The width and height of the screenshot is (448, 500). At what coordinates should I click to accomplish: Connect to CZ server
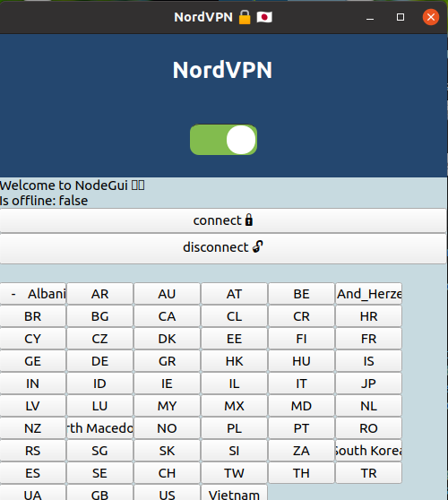(x=99, y=339)
